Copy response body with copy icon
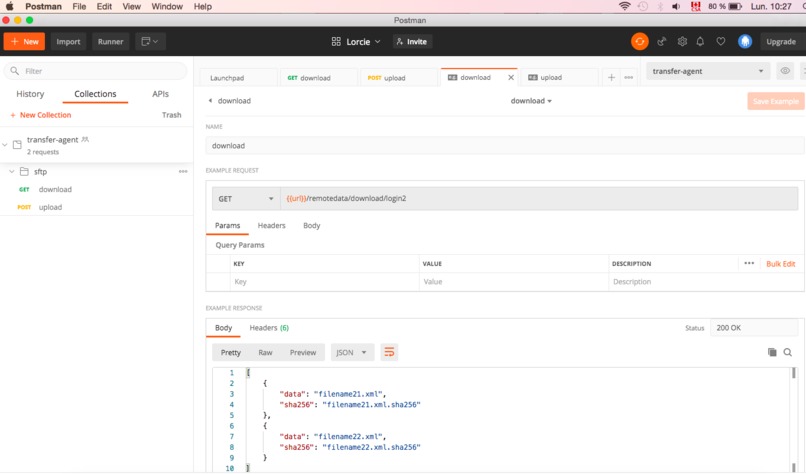Viewport: 806px width, 474px height. pos(772,352)
